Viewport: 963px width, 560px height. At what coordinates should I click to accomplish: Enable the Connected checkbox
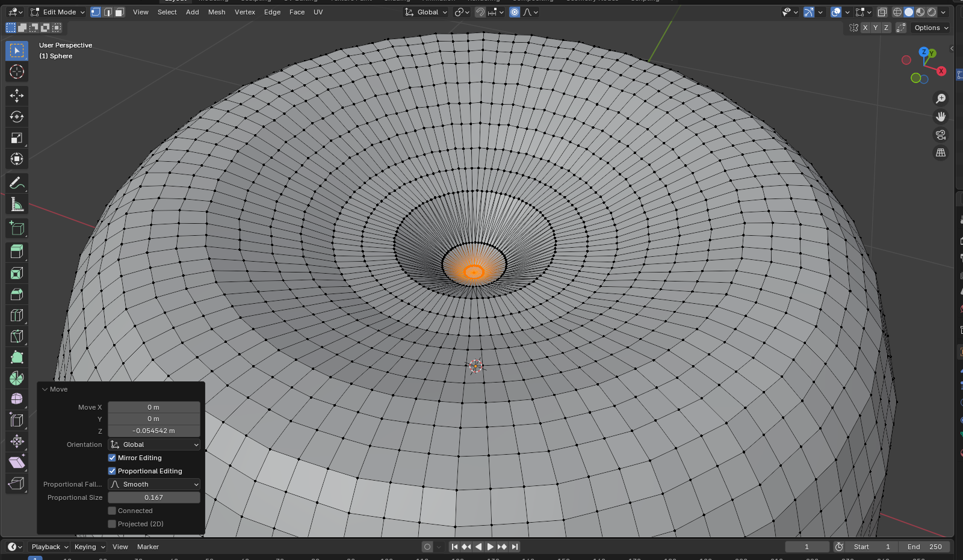click(112, 511)
